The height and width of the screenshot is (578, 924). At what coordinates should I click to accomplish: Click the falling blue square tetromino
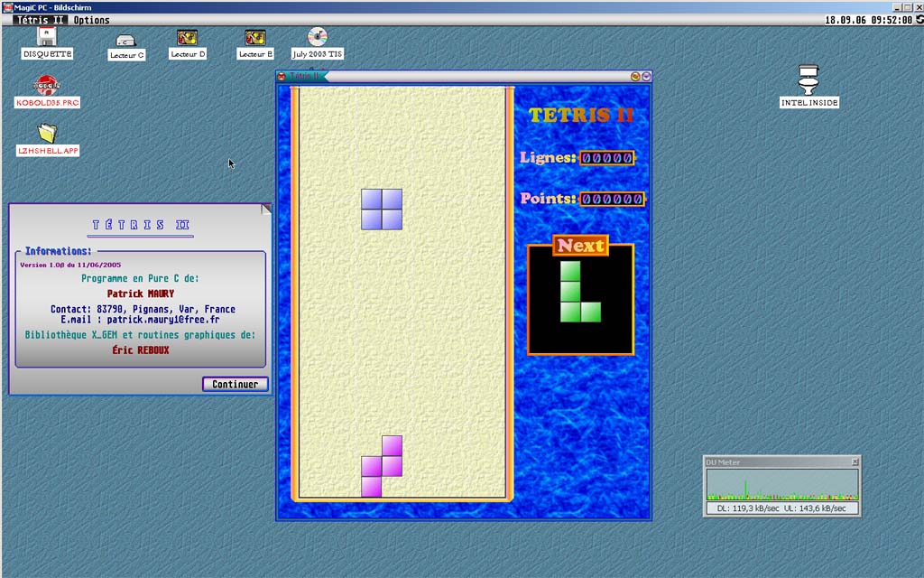click(382, 210)
